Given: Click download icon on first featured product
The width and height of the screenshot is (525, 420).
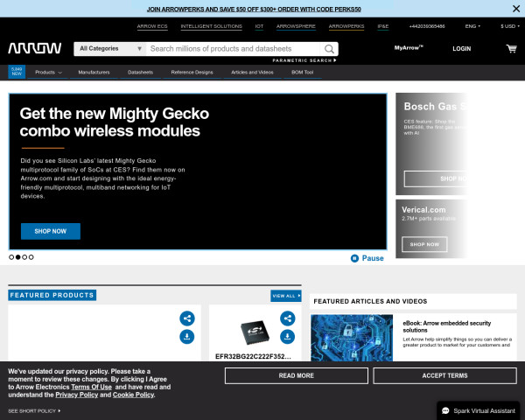Looking at the screenshot, I should [186, 337].
